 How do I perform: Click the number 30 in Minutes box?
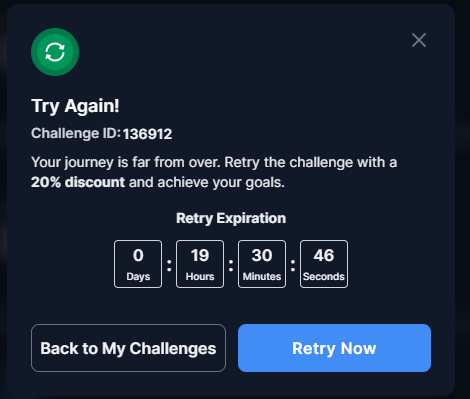pos(262,256)
